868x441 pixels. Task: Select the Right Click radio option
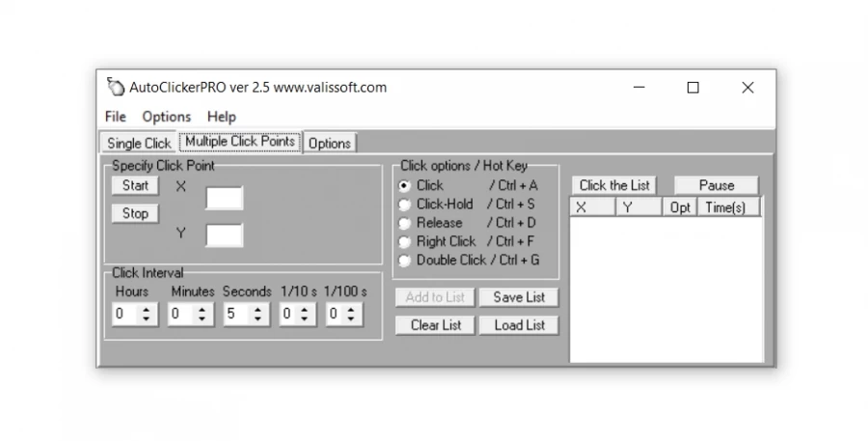[405, 241]
